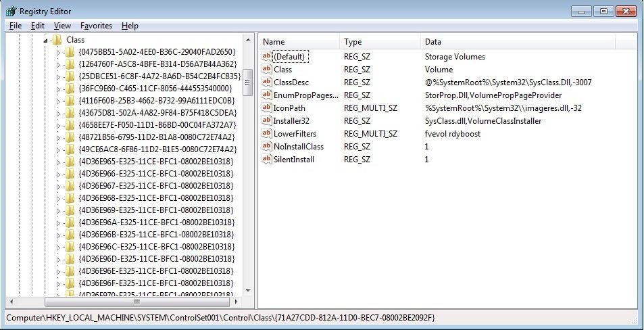Click the string icon of SilentInstall value
This screenshot has width=644, height=330.
266,159
